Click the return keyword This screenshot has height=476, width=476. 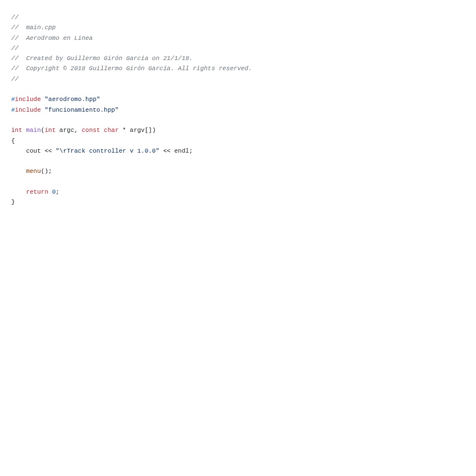[x=37, y=192]
